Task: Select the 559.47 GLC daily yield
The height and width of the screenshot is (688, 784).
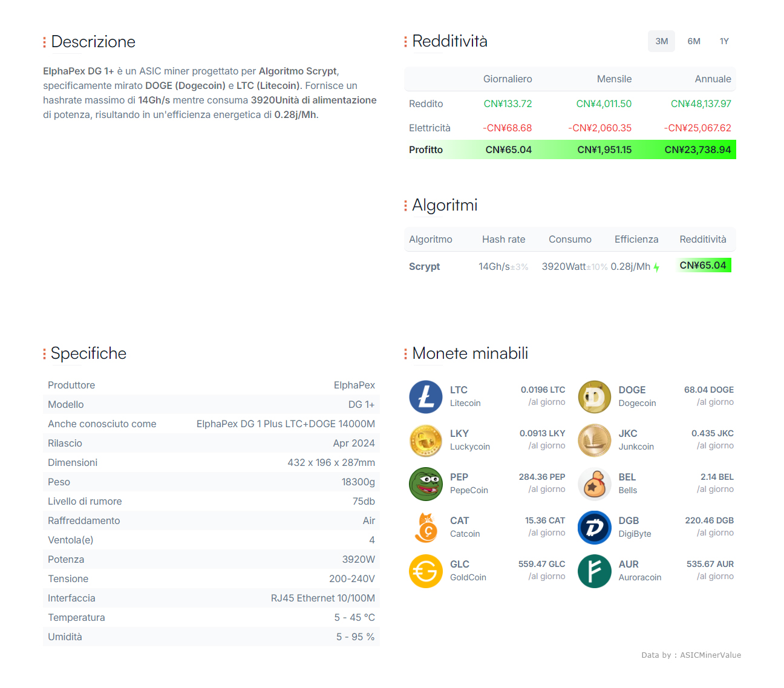Action: click(541, 564)
